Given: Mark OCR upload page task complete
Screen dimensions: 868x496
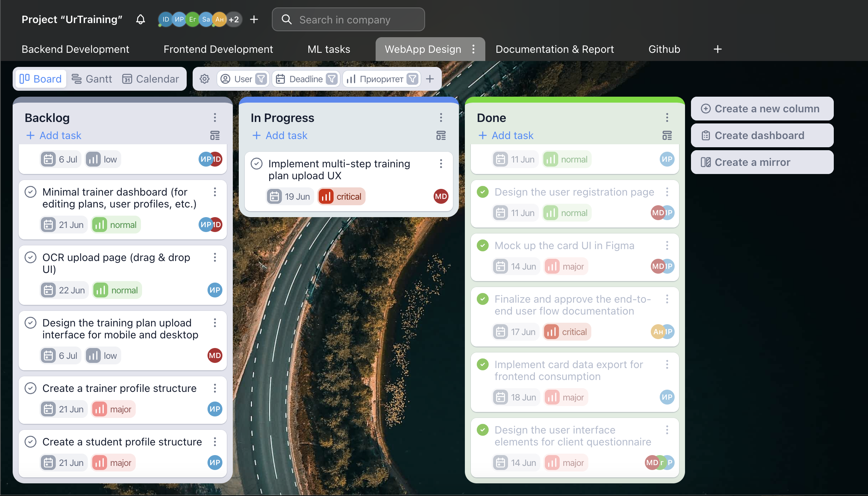Looking at the screenshot, I should (30, 257).
